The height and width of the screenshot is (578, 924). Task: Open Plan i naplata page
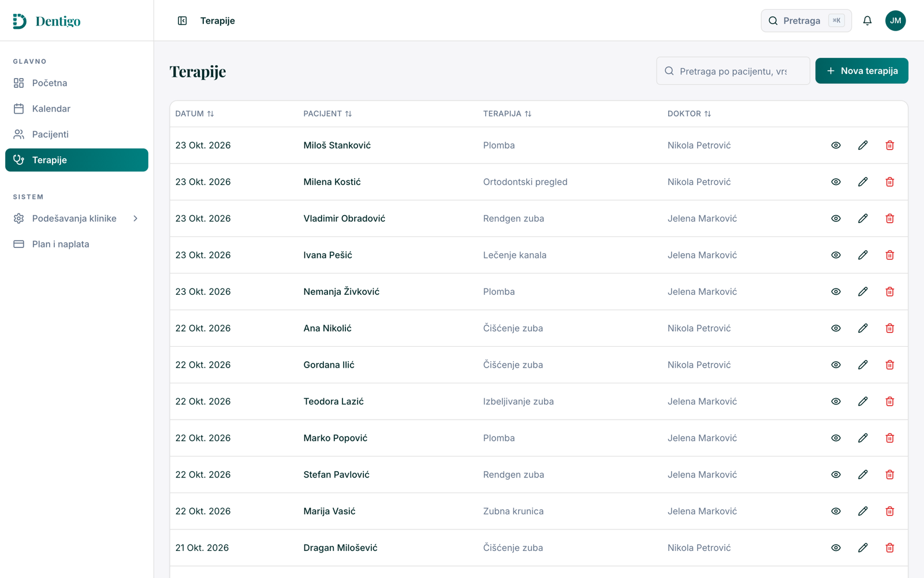[77, 244]
